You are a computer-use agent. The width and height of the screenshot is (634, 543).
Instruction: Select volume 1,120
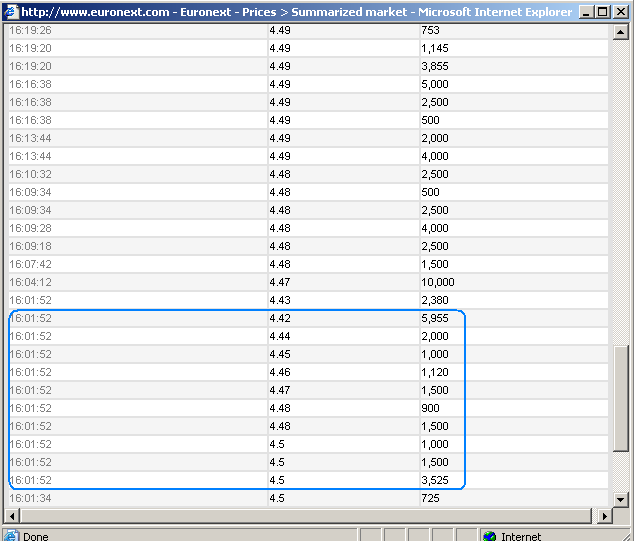[x=435, y=372]
